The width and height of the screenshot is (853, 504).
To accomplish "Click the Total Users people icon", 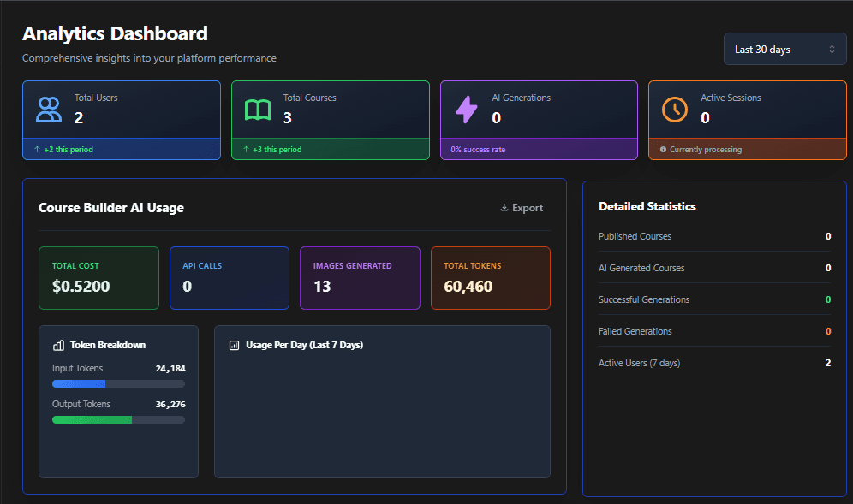I will (49, 110).
